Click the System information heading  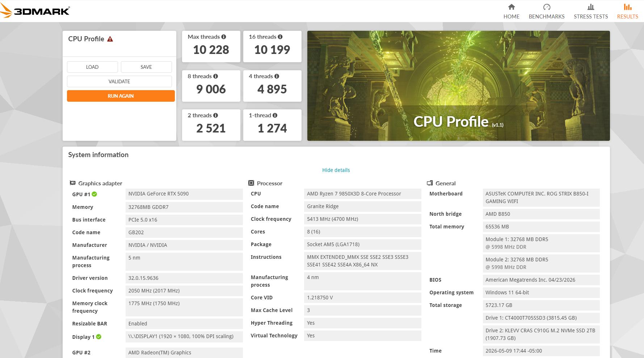[x=98, y=155]
